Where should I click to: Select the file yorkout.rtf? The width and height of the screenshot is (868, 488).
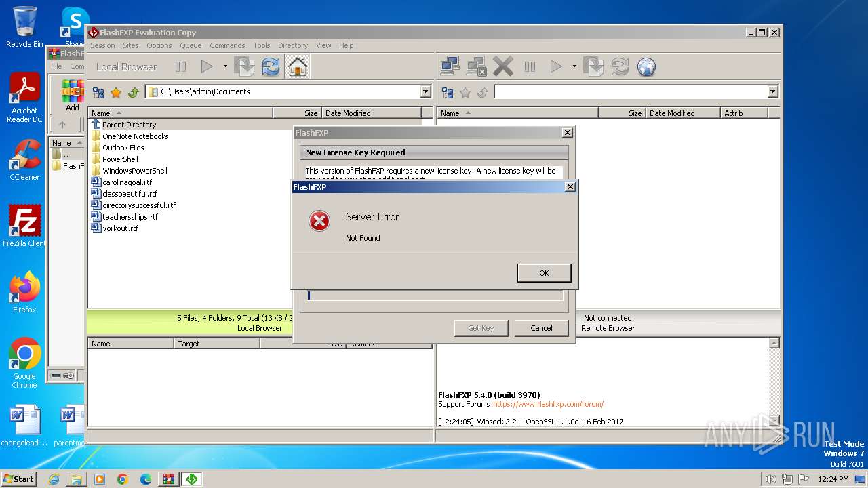[x=120, y=228]
